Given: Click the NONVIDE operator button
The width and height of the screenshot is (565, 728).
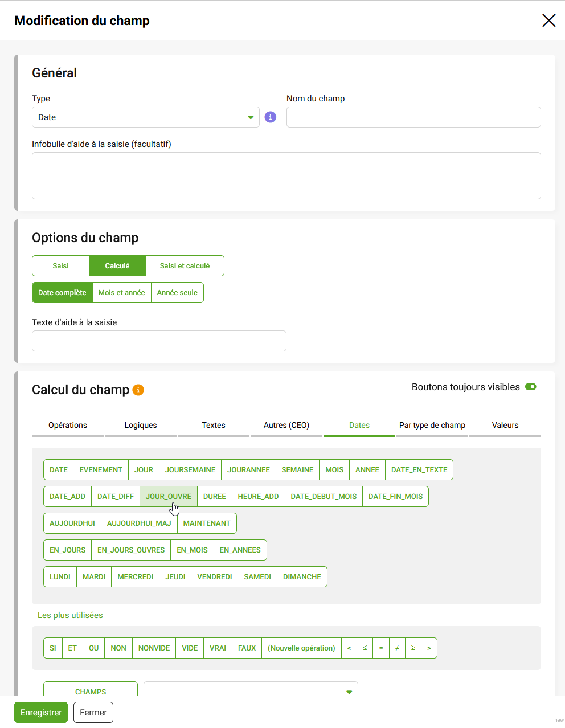Looking at the screenshot, I should 154,648.
